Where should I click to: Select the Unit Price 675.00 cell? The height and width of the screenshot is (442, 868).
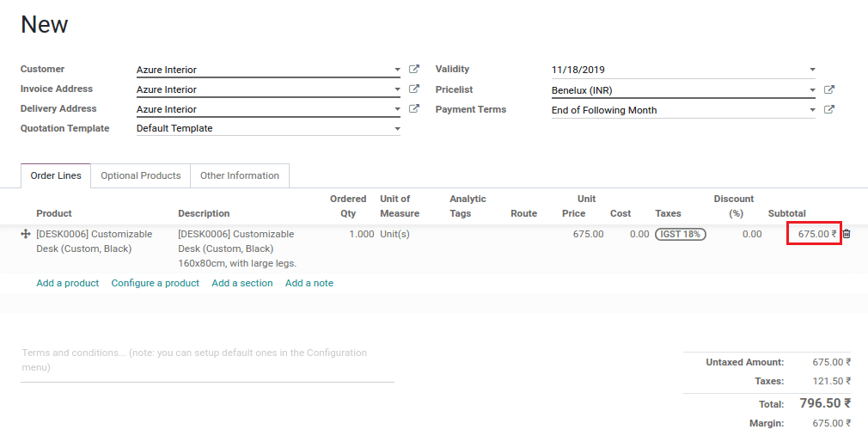[x=588, y=234]
